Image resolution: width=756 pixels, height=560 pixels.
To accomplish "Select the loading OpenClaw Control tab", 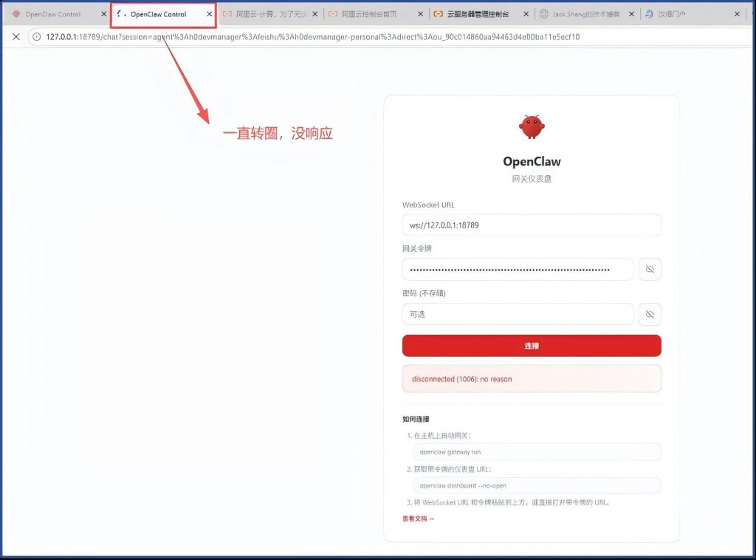I will tap(158, 14).
